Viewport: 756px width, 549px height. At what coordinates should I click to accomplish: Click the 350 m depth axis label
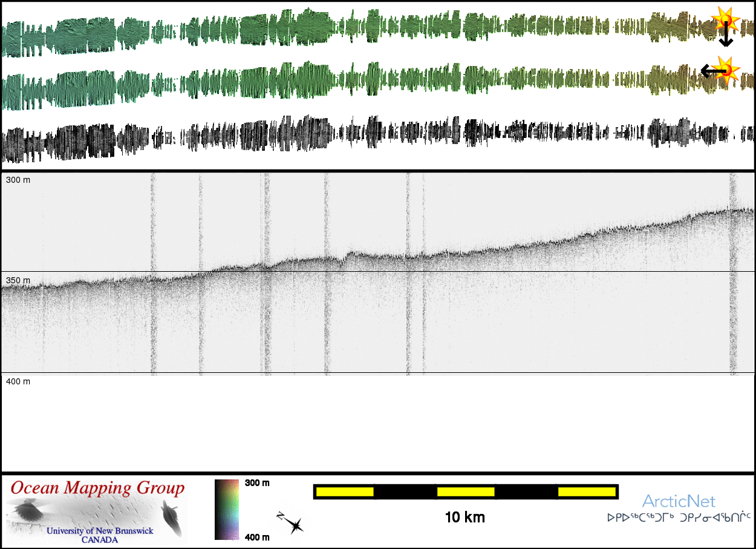(18, 280)
